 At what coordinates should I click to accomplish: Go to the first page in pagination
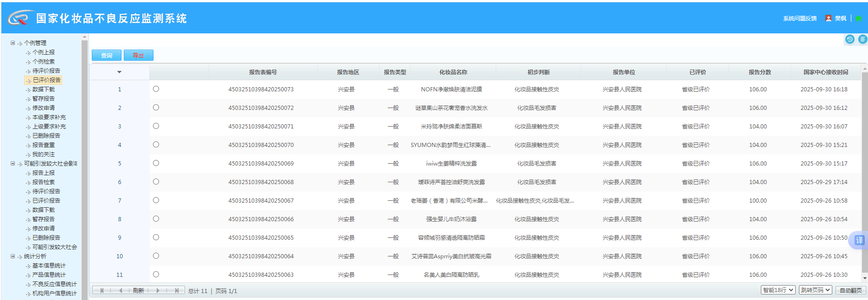click(102, 291)
